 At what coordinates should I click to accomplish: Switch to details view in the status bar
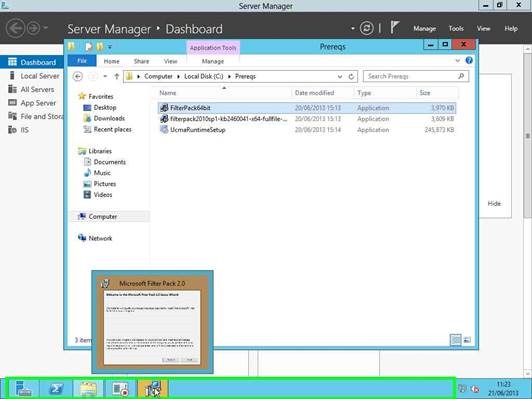click(x=455, y=340)
